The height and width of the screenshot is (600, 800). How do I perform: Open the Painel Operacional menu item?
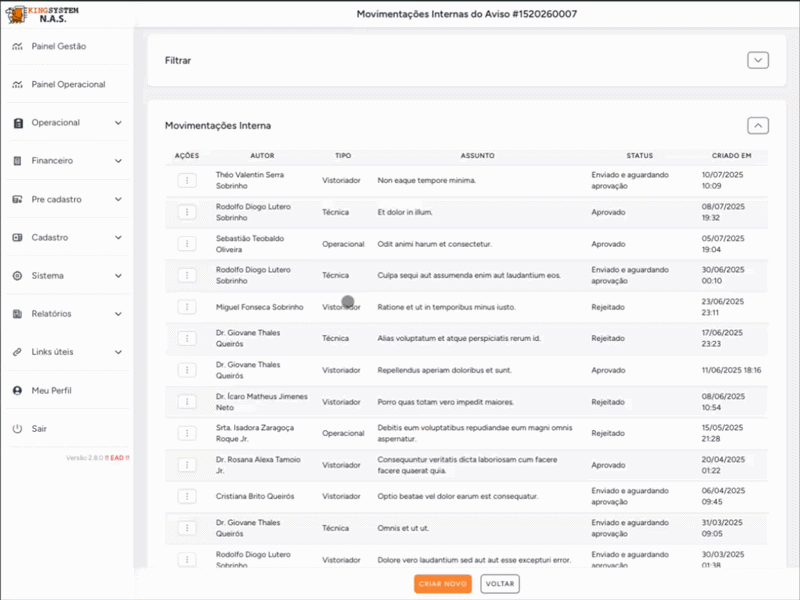tap(67, 85)
